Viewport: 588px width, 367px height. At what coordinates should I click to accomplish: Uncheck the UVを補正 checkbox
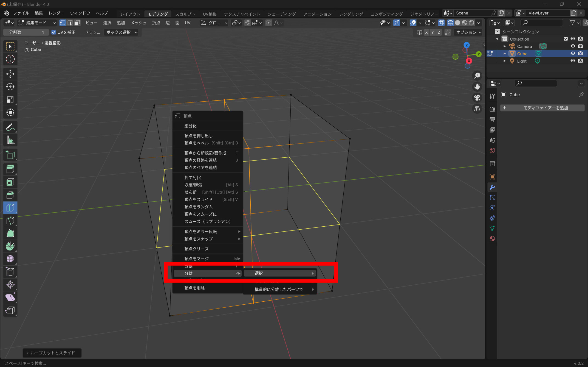click(x=54, y=32)
